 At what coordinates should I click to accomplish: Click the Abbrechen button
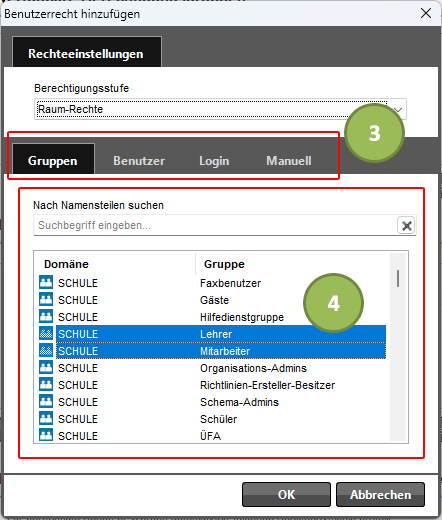[380, 494]
